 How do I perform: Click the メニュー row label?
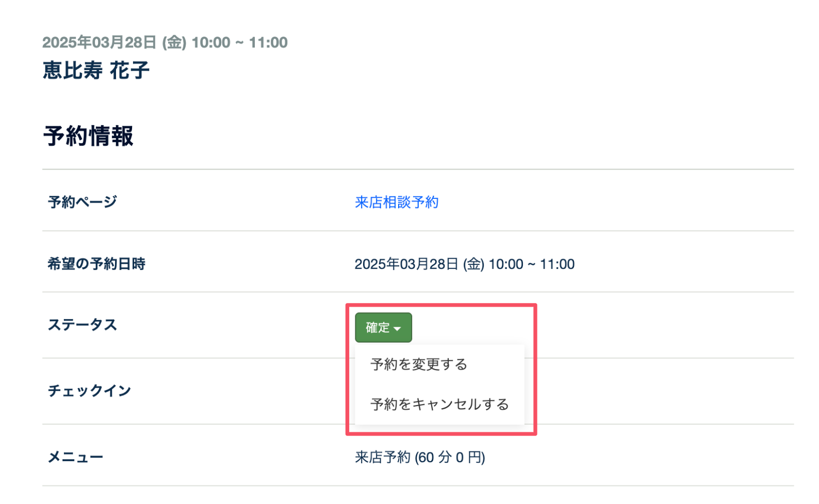tap(75, 457)
